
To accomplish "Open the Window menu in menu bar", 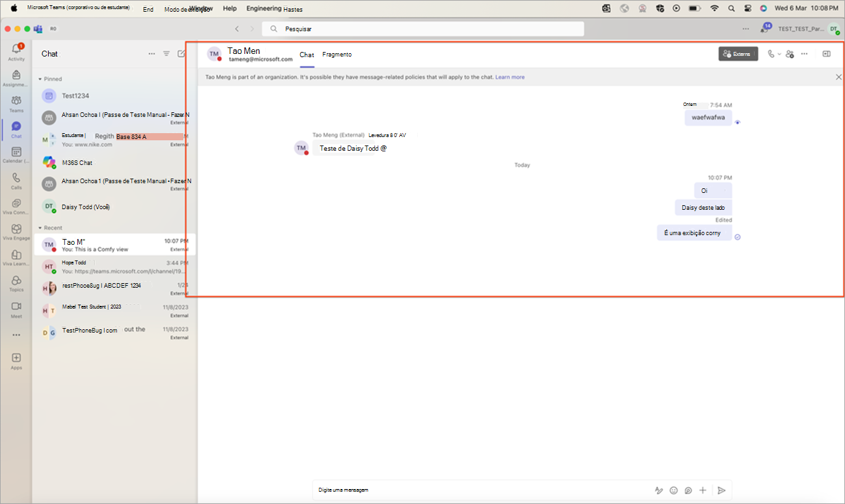I will (x=201, y=8).
